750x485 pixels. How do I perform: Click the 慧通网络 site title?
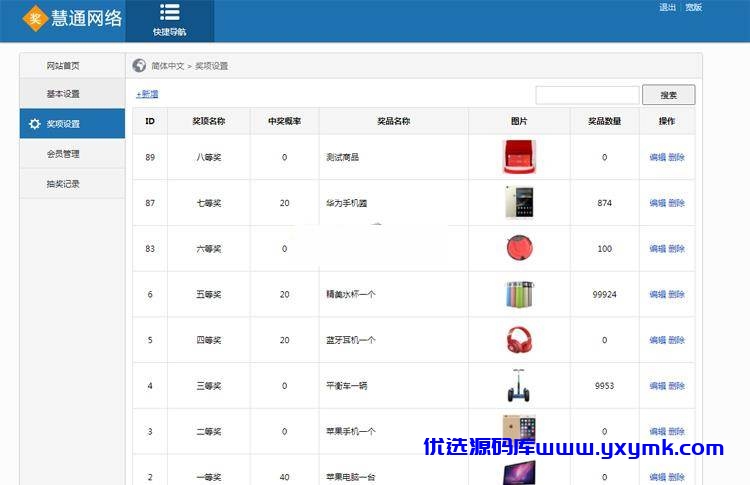[x=87, y=19]
